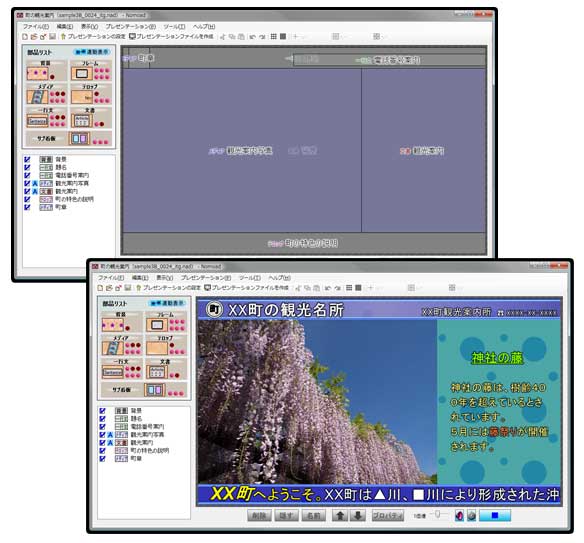Click the wisteria photo in preview
Screen dimensions: 584x543
(x=317, y=402)
